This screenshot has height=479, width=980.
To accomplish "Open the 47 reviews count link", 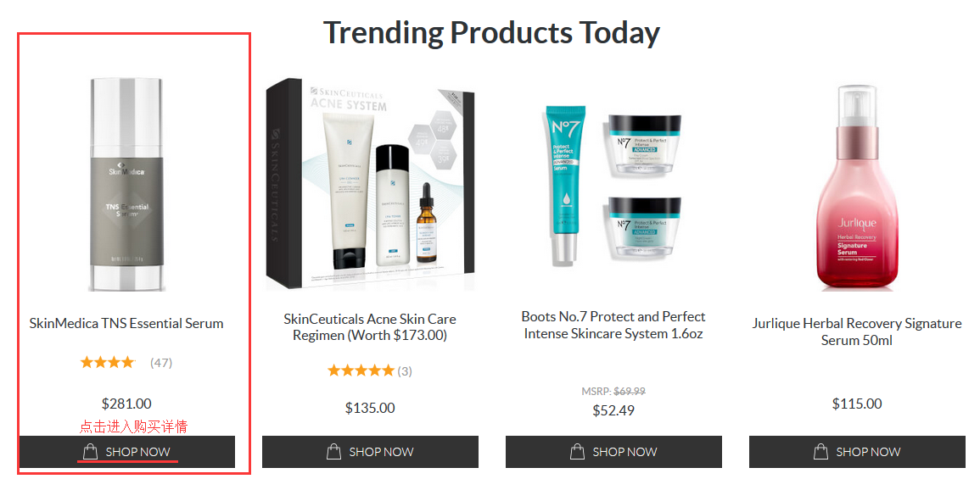I will (161, 362).
